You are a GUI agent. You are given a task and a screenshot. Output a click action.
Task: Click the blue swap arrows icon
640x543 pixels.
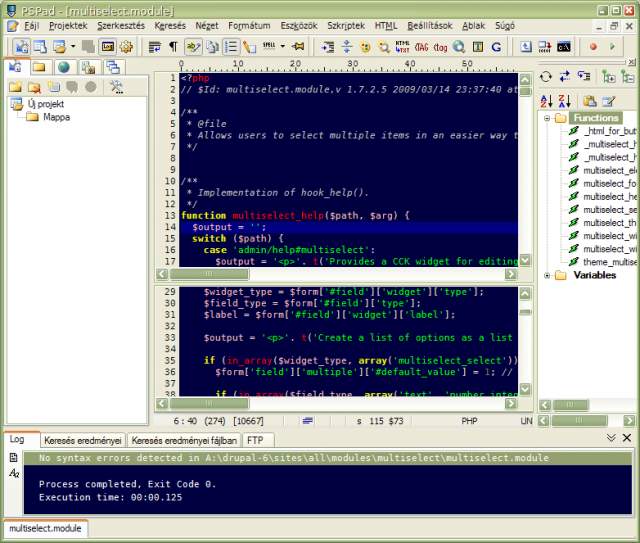[565, 76]
